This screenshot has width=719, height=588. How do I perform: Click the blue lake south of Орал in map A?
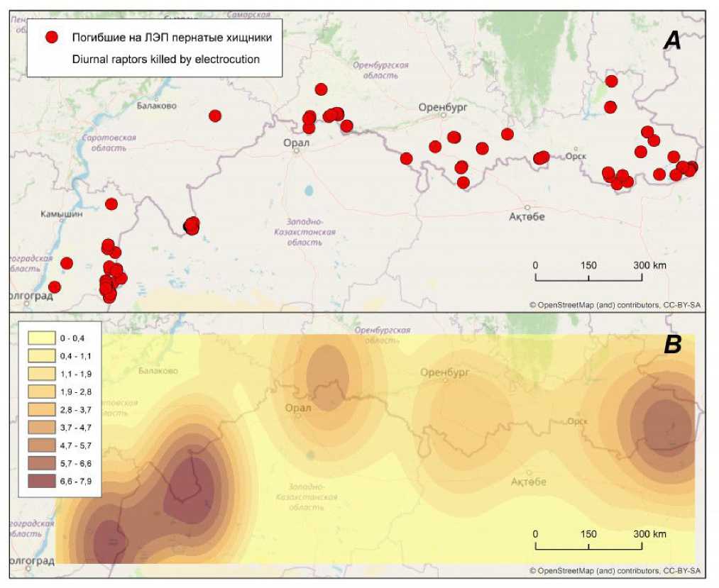click(309, 190)
